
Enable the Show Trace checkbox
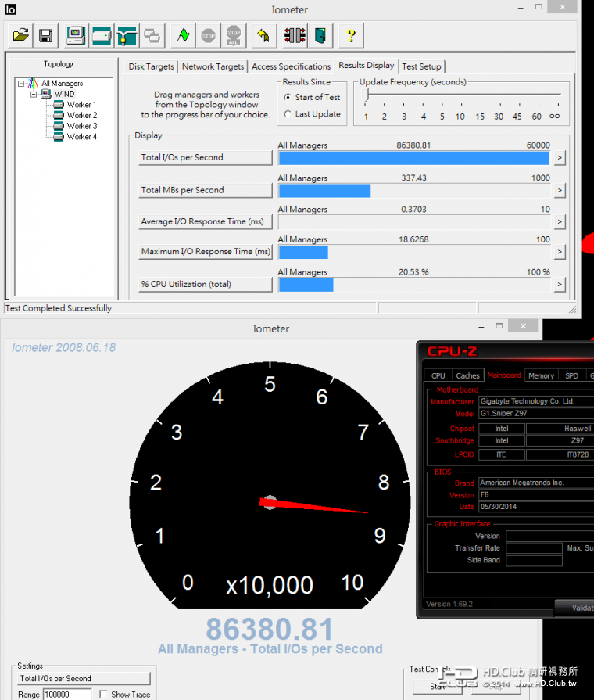pyautogui.click(x=104, y=695)
